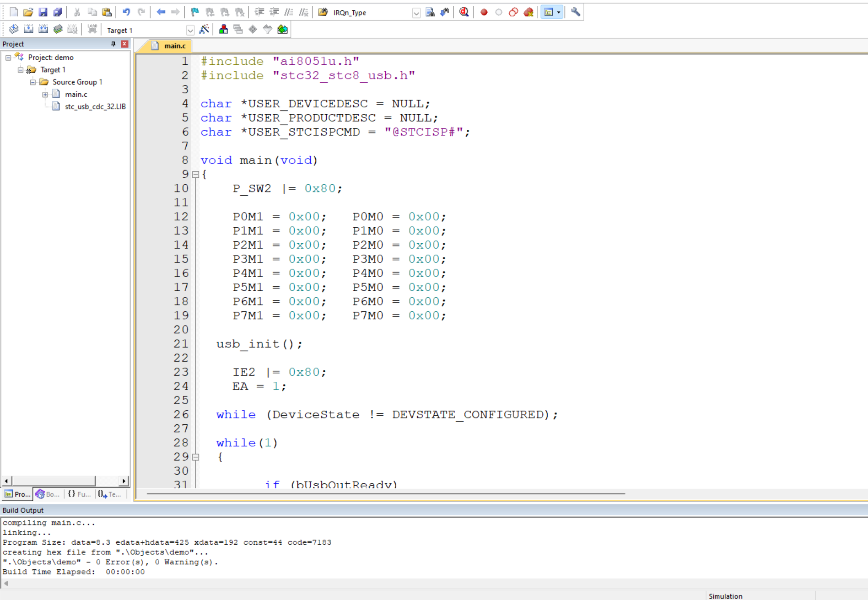Image resolution: width=868 pixels, height=600 pixels.
Task: Build the target
Action: [28, 29]
